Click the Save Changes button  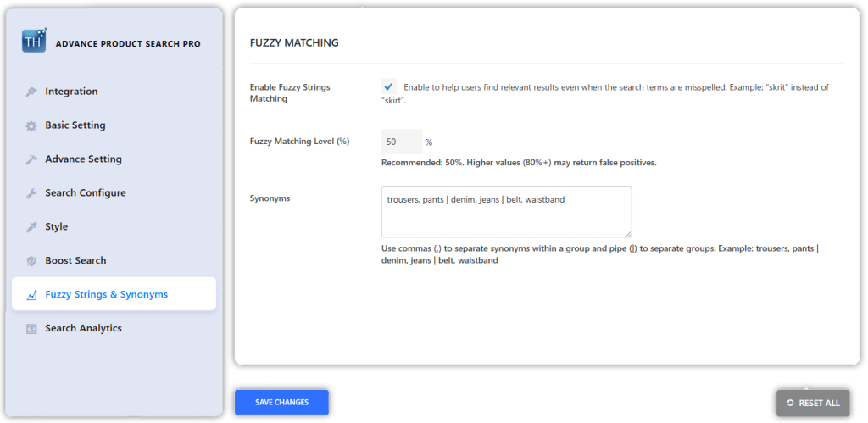pos(281,402)
